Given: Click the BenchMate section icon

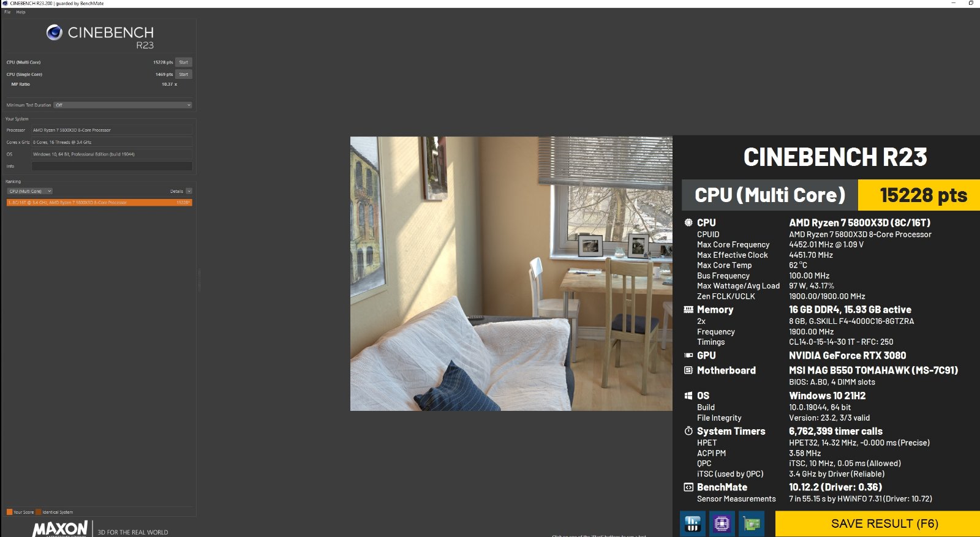Looking at the screenshot, I should (x=688, y=487).
